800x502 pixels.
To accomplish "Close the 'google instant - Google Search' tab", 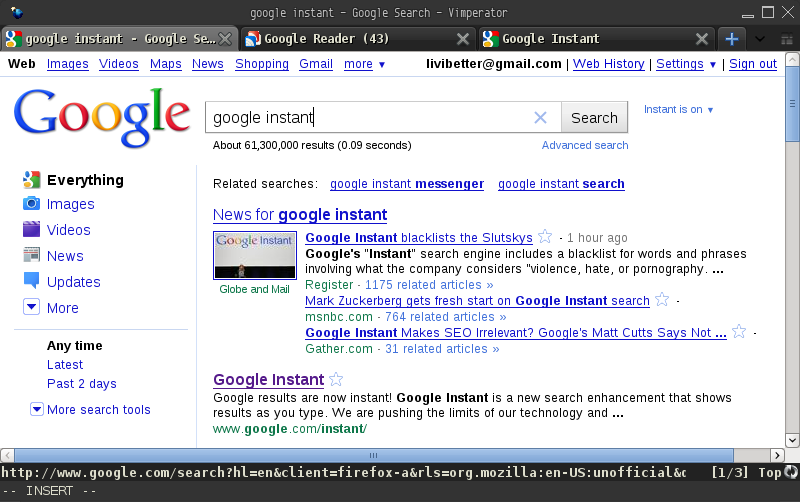I will pyautogui.click(x=225, y=39).
